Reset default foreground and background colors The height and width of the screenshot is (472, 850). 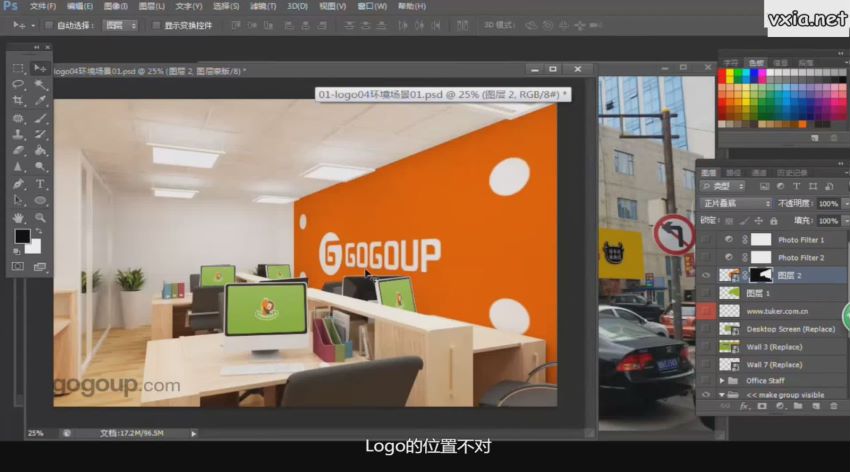coord(16,251)
